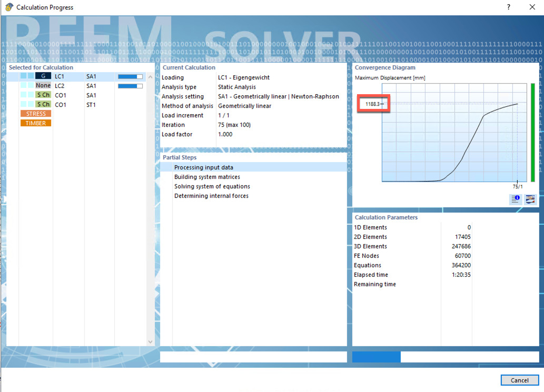The width and height of the screenshot is (544, 392).
Task: Click the LC2 row progress bar
Action: pyautogui.click(x=130, y=86)
